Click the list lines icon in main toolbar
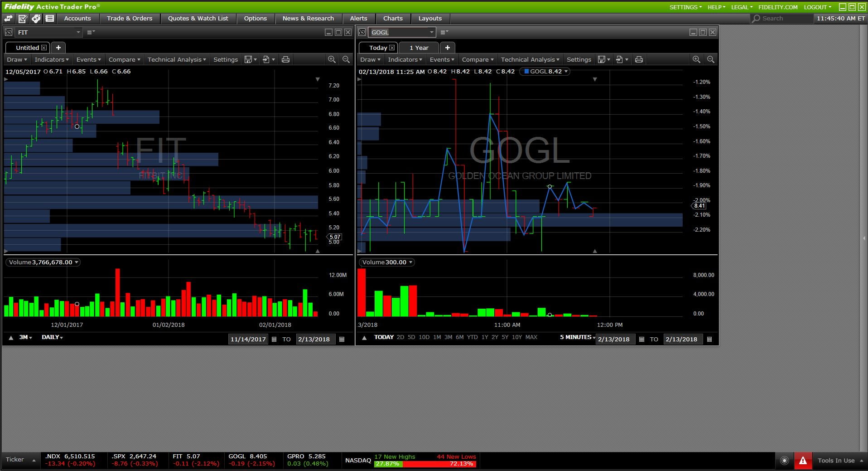Viewport: 868px width, 471px height. pyautogui.click(x=50, y=19)
